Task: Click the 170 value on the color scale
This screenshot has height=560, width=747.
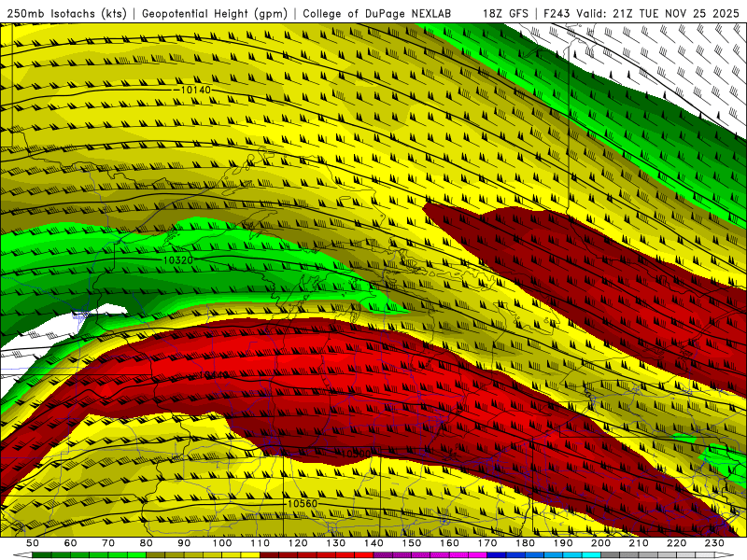Action: click(x=487, y=543)
